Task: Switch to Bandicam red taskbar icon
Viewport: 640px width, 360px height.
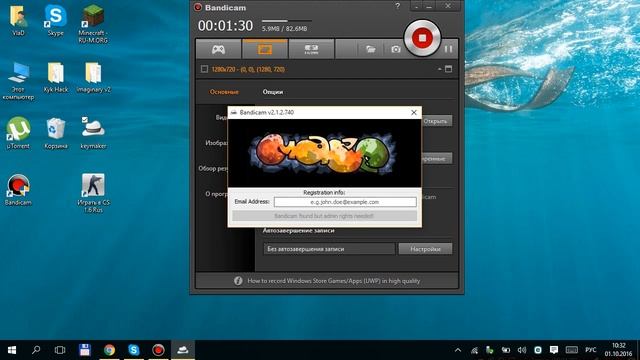Action: pos(158,350)
